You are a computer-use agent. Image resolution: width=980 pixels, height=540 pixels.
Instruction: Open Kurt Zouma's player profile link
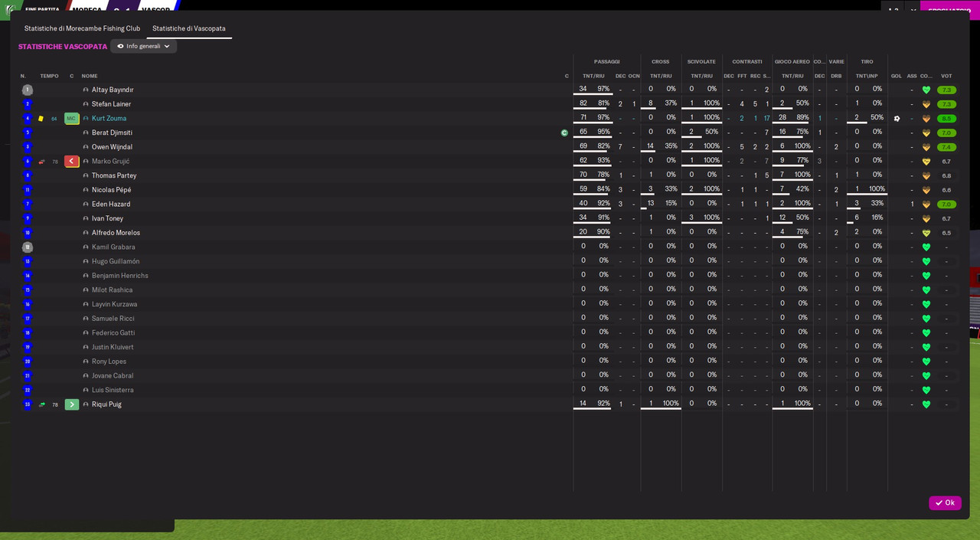[x=109, y=119]
